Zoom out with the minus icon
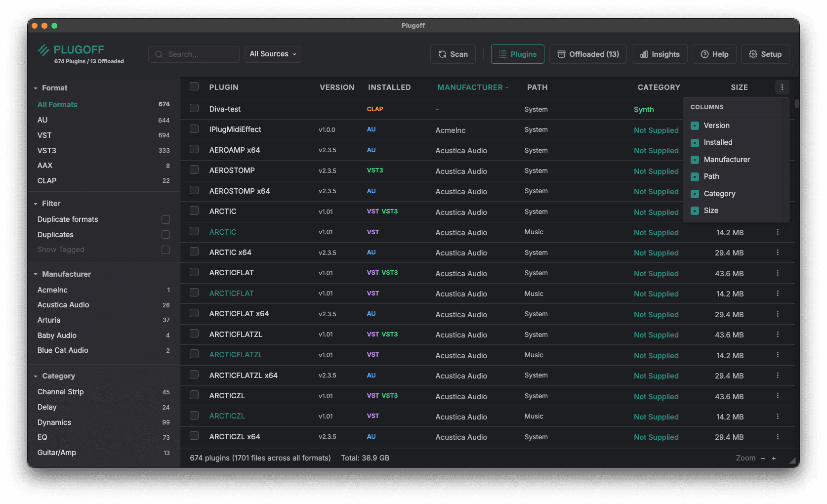827x504 pixels. [x=763, y=459]
